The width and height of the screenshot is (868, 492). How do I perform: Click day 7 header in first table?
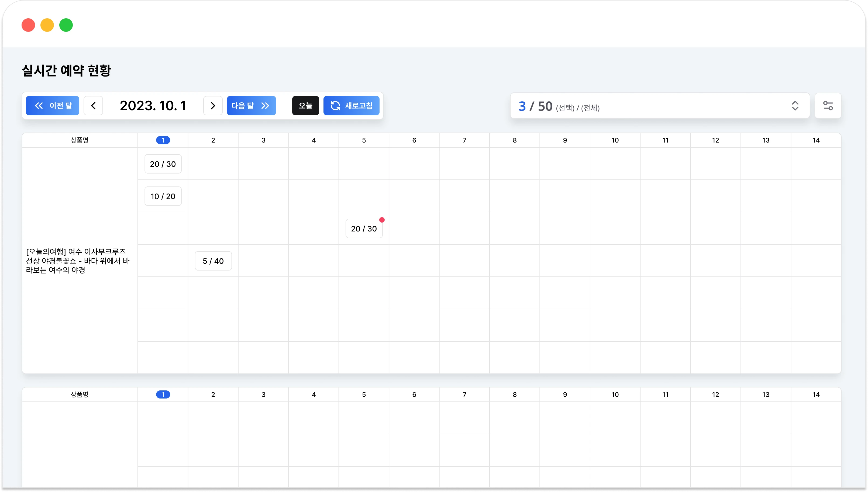point(464,140)
